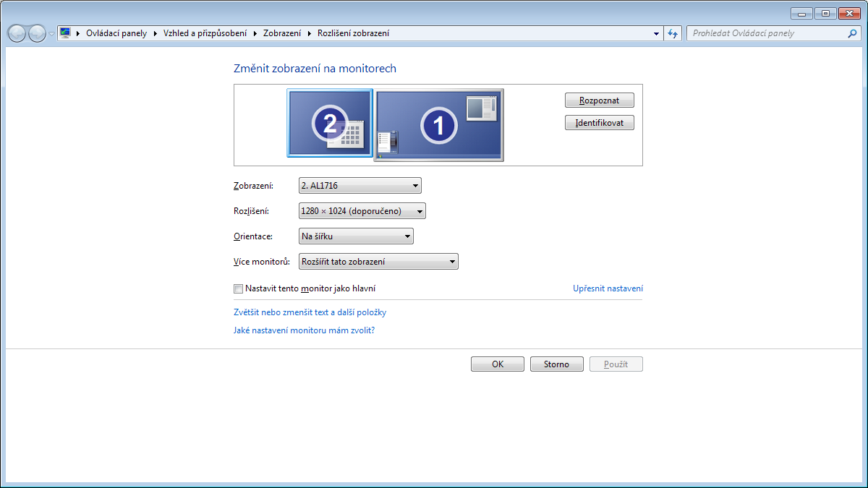The image size is (868, 488).
Task: Click the Změnit zobrazení na monitorech heading
Action: [315, 69]
